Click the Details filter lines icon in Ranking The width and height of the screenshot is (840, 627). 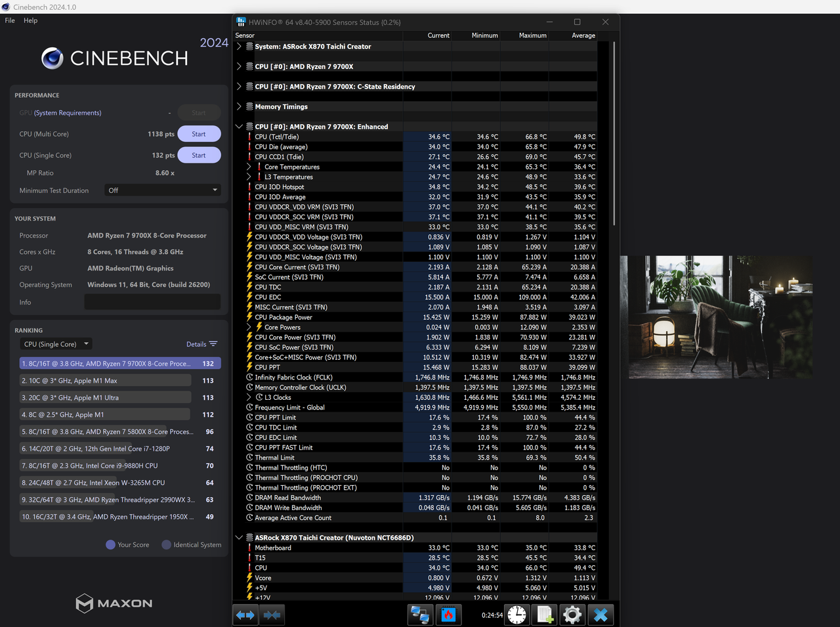[213, 344]
